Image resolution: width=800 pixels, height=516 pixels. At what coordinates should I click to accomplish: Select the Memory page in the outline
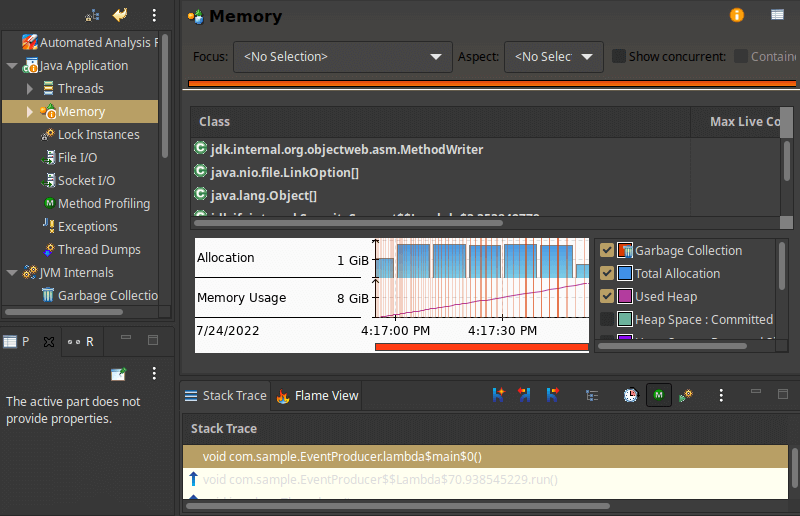point(81,111)
